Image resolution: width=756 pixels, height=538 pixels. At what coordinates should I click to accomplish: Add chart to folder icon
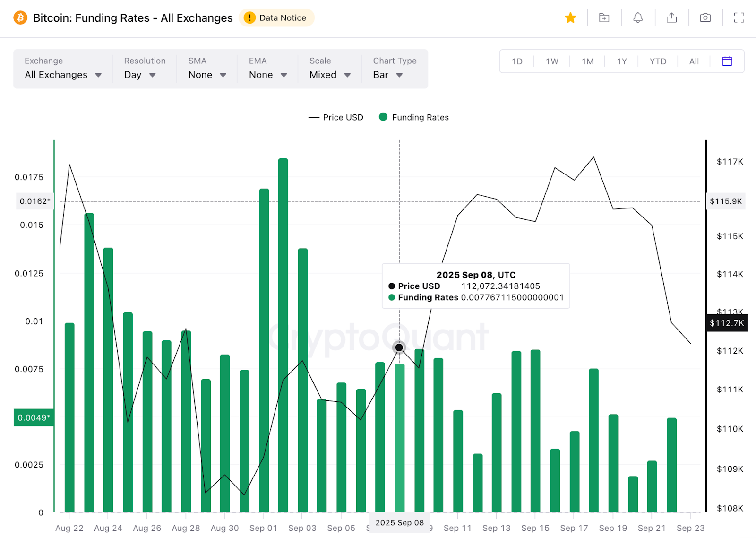604,18
